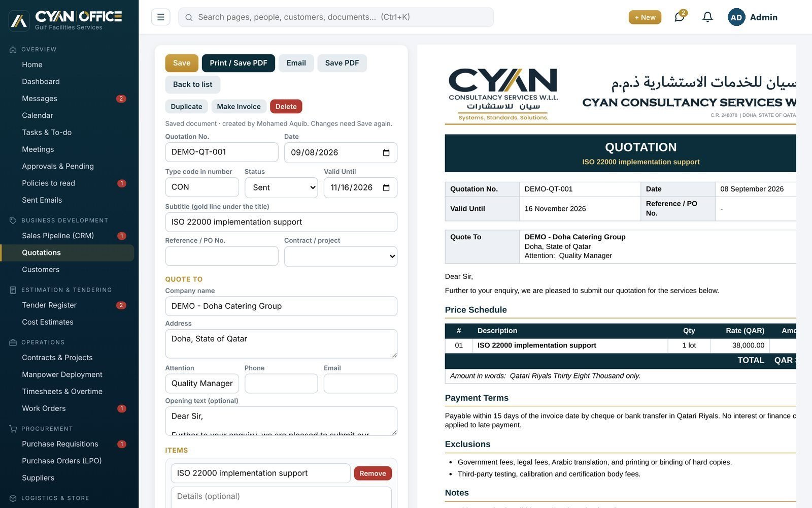812x508 pixels.
Task: Click the Business Development tag icon
Action: coord(13,220)
